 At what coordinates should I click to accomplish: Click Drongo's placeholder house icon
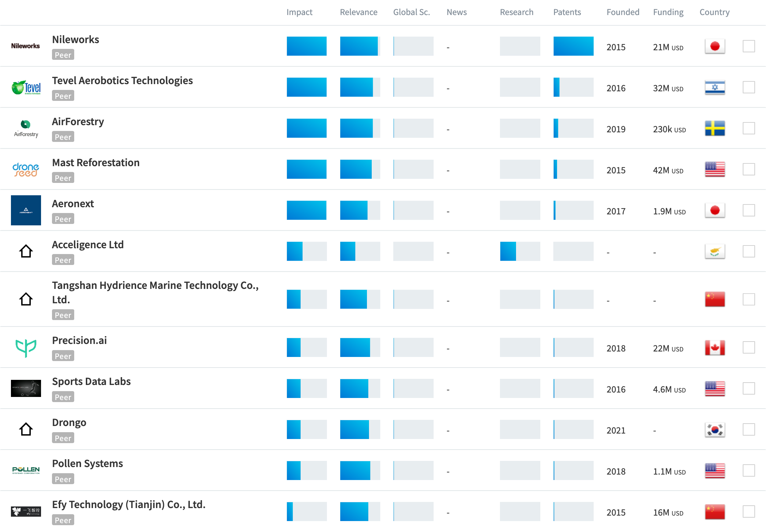coord(26,429)
